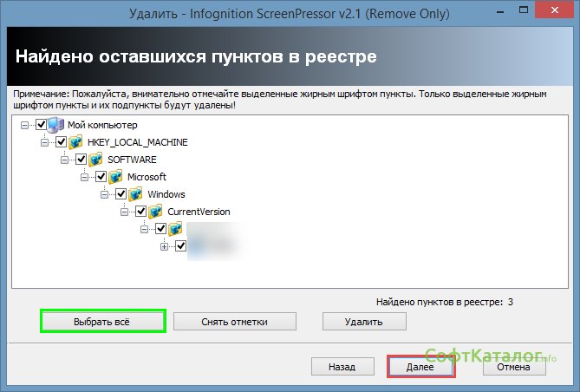Uncheck the Мой компьютер checkbox
580x392 pixels.
click(41, 124)
